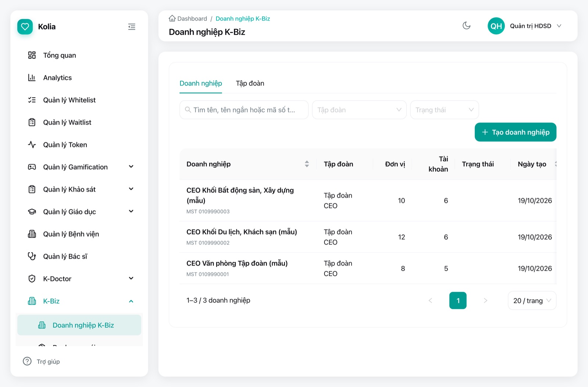Collapse the K-Biz submenu chevron
This screenshot has width=588, height=387.
point(131,301)
